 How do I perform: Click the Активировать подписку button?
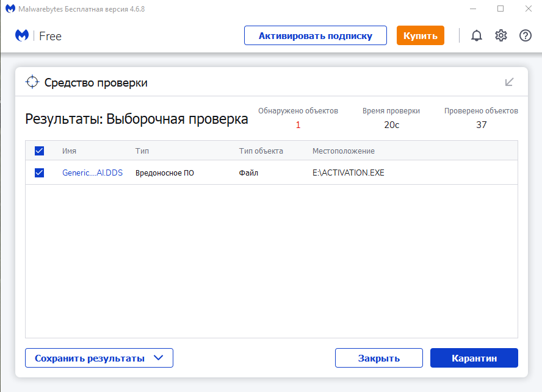click(315, 35)
